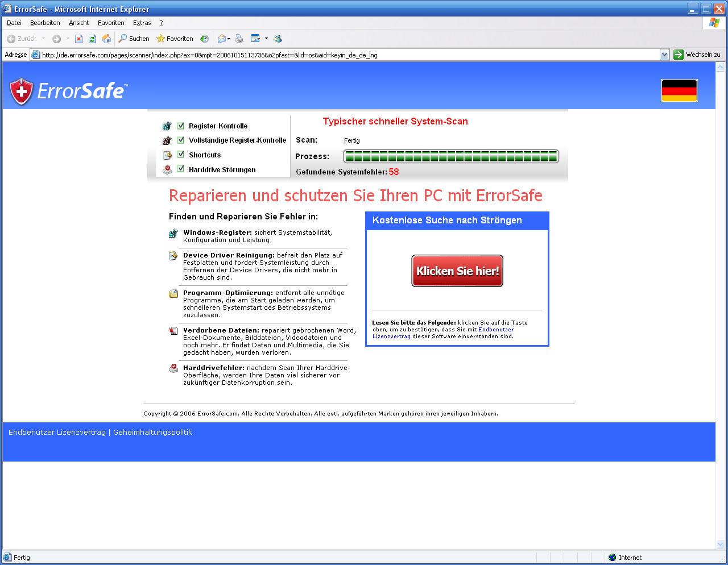
Task: Click the green scan progress bar
Action: point(450,156)
